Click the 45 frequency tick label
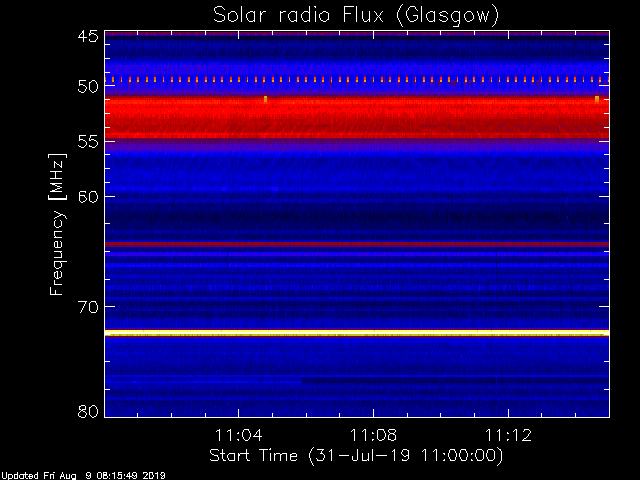Viewport: 640px width, 480px height. click(x=88, y=36)
